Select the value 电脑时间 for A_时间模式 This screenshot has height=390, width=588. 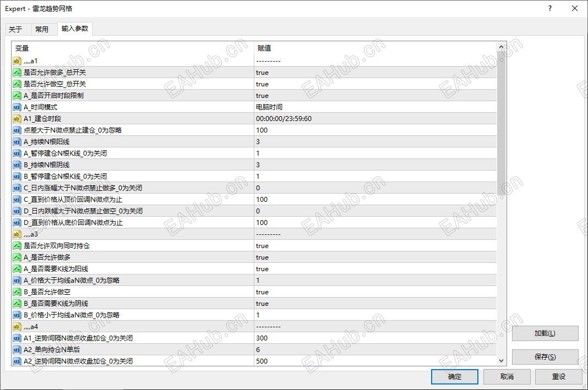(269, 107)
